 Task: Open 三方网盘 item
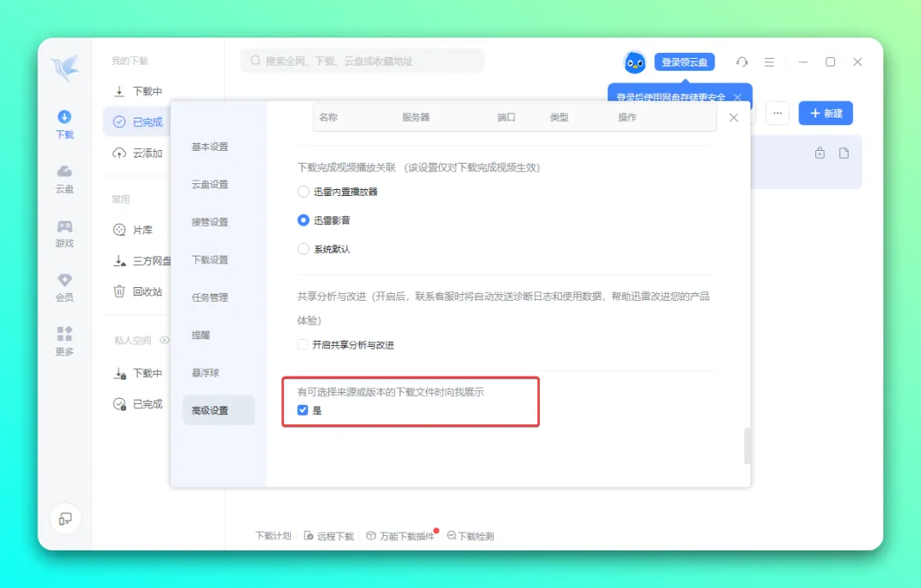[141, 261]
